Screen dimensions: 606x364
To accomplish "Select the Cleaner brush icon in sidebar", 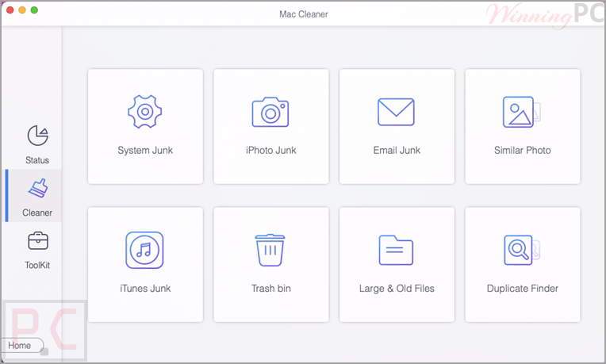I will (x=38, y=188).
